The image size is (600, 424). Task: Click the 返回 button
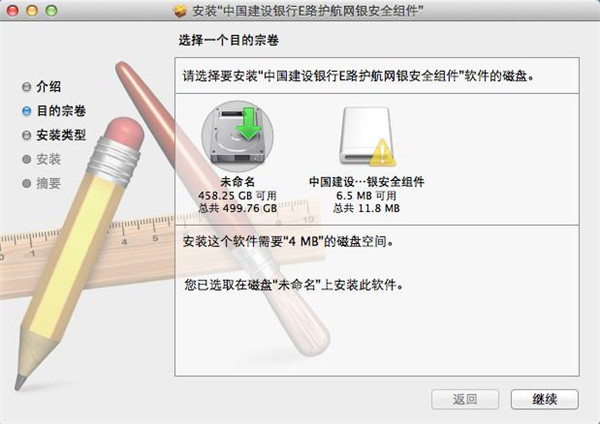click(x=465, y=400)
